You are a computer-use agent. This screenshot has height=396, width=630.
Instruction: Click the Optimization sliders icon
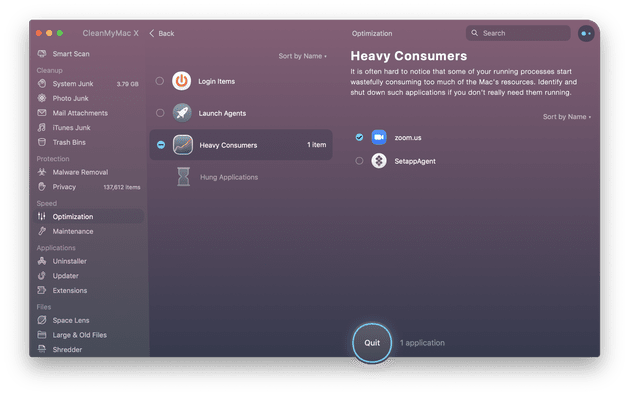click(42, 216)
